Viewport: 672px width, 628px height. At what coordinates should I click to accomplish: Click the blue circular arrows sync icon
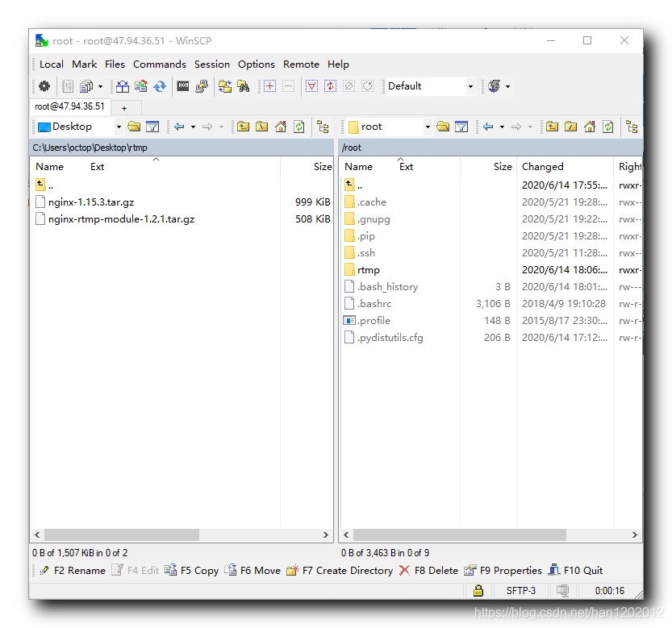tap(160, 86)
